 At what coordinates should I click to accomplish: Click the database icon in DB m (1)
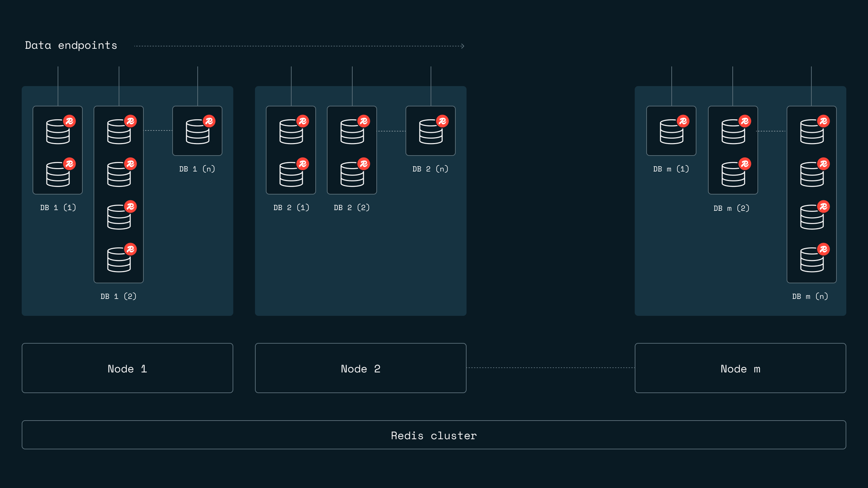[x=674, y=130]
